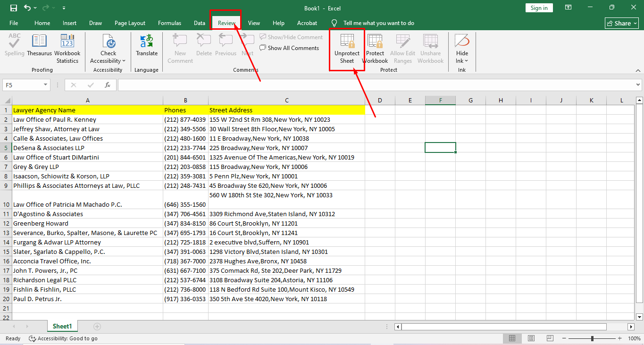
Task: Click the Insert Function fx icon
Action: [x=108, y=85]
